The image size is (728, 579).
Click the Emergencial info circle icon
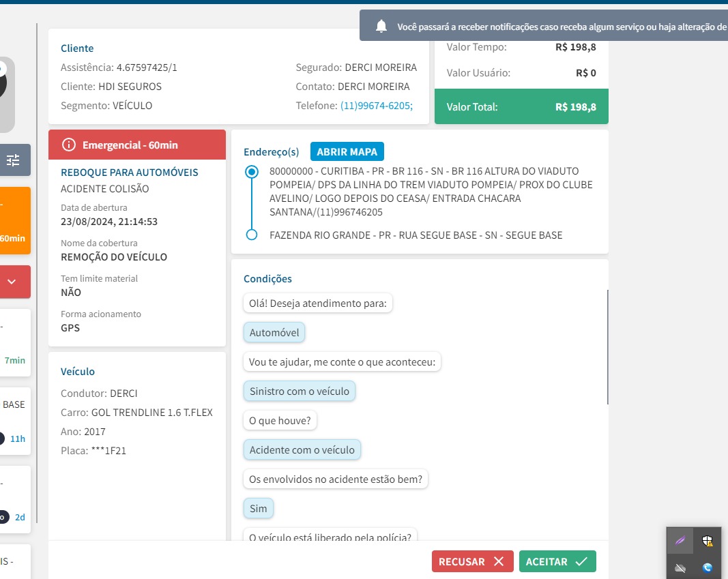pos(69,145)
